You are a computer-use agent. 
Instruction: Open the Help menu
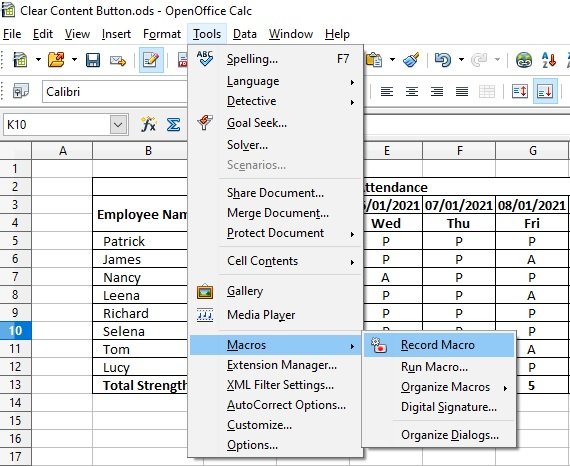point(337,34)
